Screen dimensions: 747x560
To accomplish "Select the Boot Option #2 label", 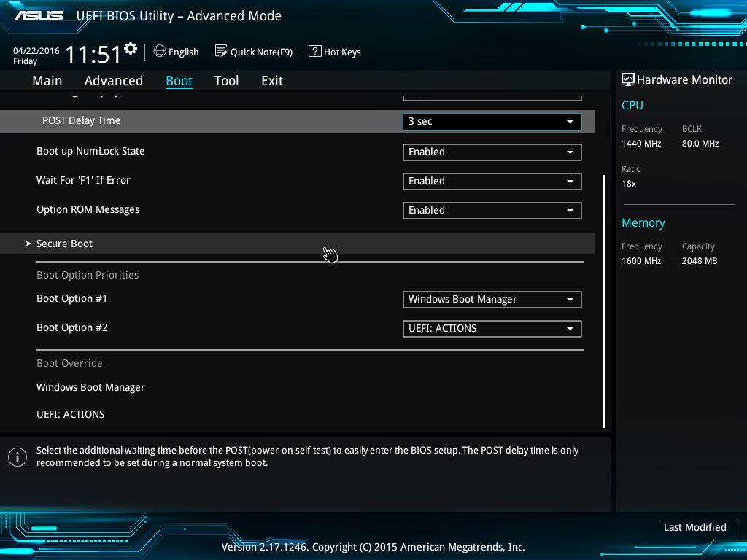I will pos(72,327).
